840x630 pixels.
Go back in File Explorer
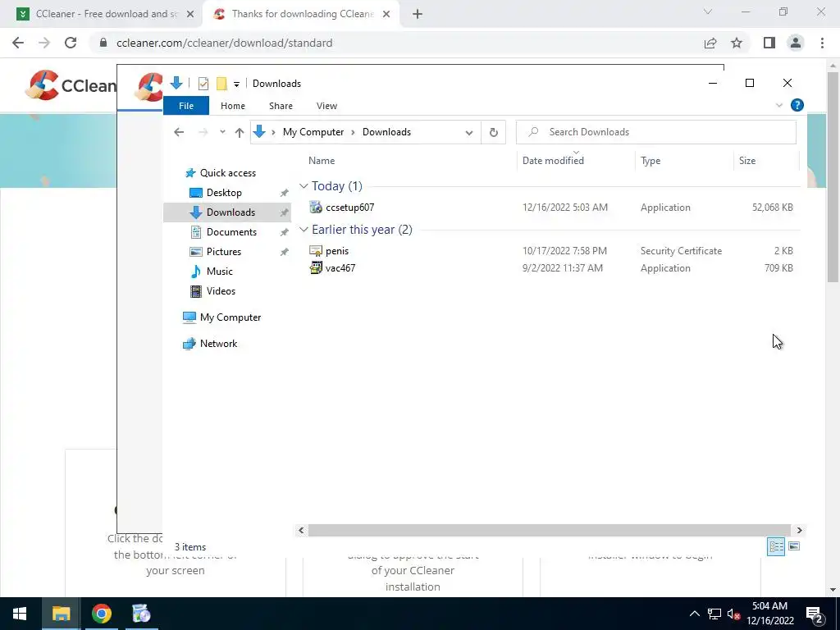(179, 132)
